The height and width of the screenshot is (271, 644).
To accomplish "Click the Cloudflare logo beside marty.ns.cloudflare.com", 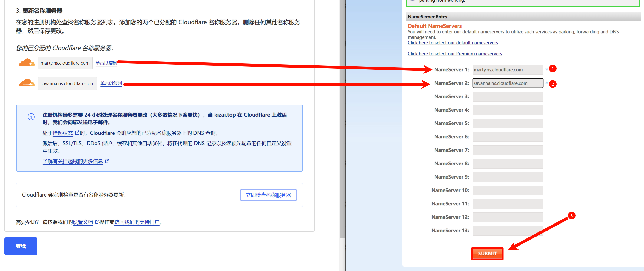I will (27, 62).
